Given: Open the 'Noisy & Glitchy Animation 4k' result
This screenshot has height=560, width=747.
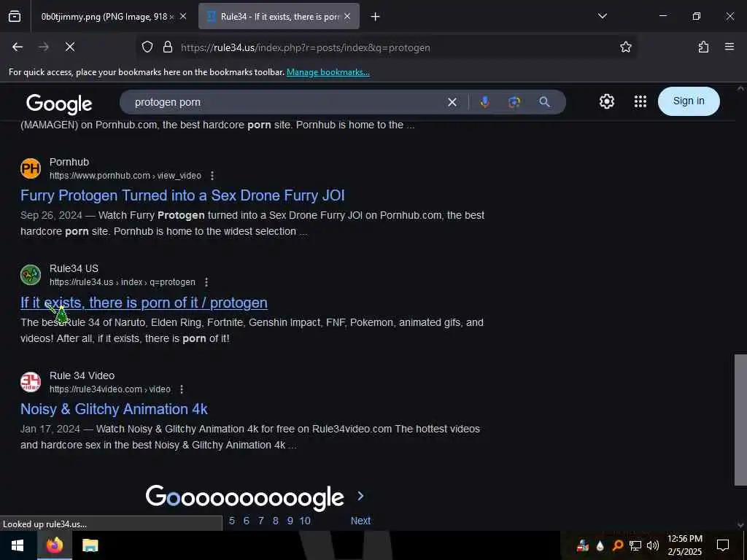Looking at the screenshot, I should coord(114,410).
